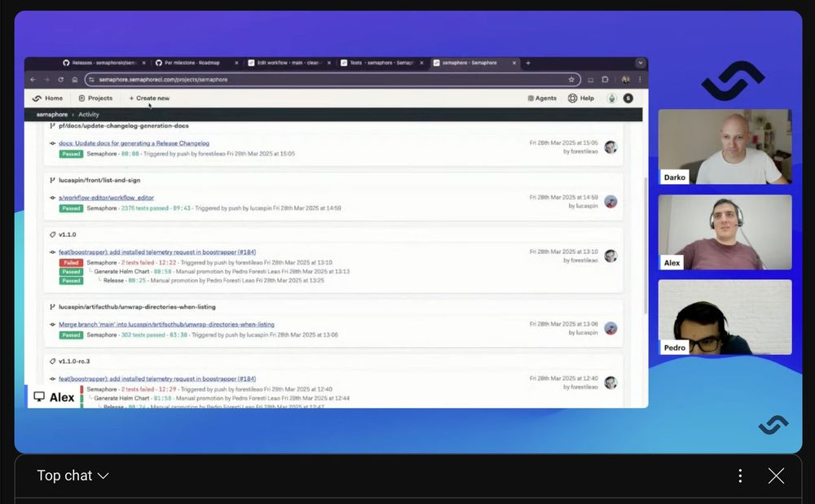The height and width of the screenshot is (504, 815).
Task: Open the Agents page
Action: pos(542,98)
